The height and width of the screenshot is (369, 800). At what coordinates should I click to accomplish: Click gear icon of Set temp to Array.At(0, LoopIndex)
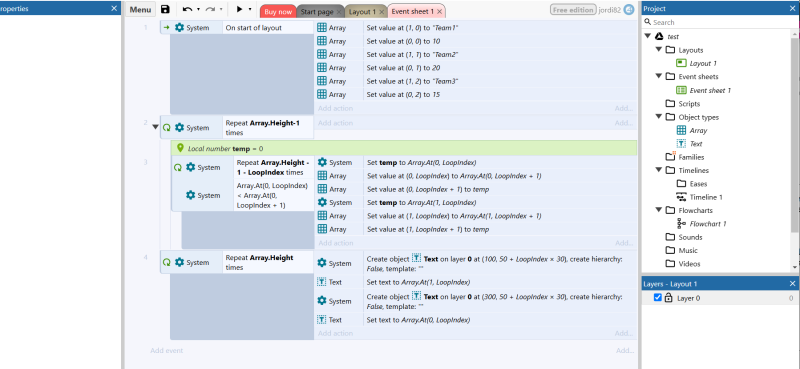pos(322,162)
